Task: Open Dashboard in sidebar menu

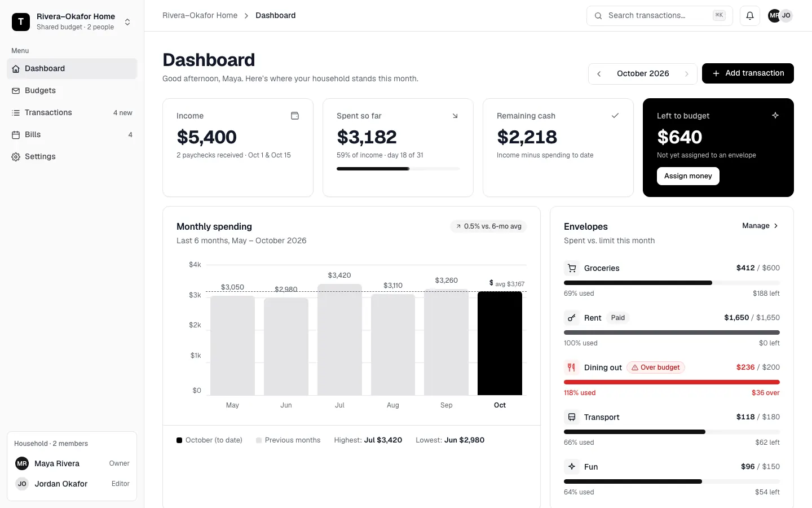Action: pyautogui.click(x=72, y=69)
